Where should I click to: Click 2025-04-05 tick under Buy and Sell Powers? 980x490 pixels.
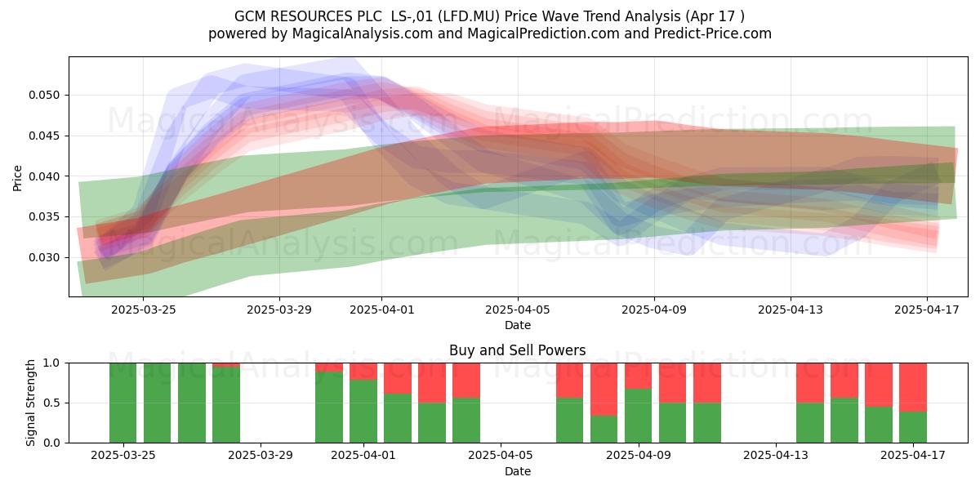(501, 455)
